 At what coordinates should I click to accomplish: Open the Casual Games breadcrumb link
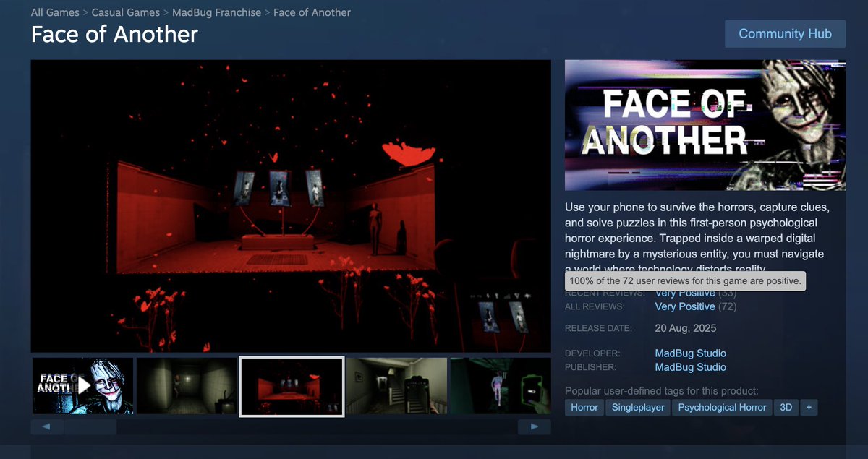click(126, 13)
